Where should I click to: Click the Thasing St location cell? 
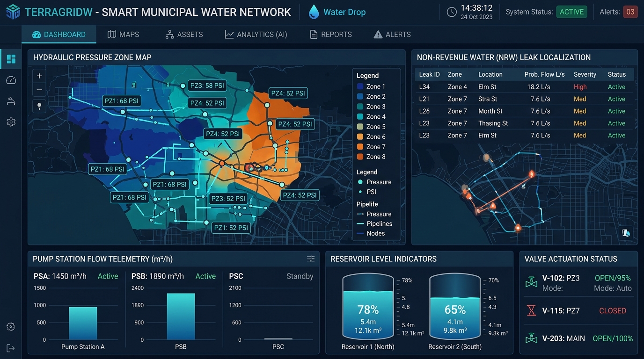click(493, 123)
